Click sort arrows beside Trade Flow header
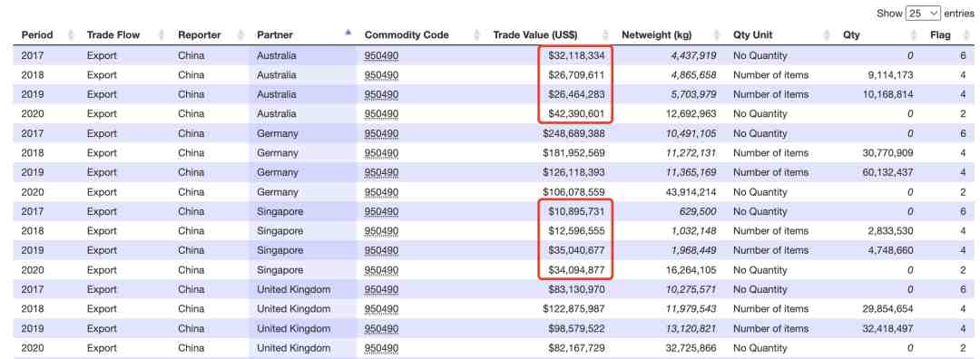 [162, 35]
